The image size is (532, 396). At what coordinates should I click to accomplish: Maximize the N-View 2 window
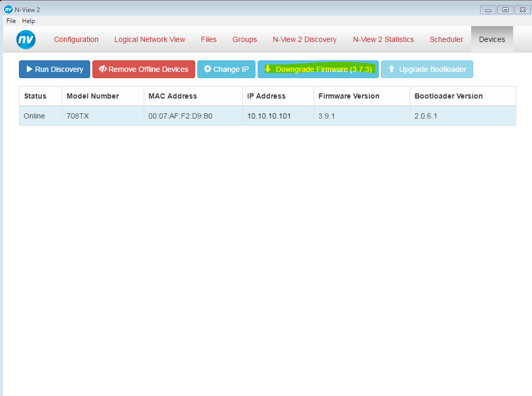[x=505, y=10]
